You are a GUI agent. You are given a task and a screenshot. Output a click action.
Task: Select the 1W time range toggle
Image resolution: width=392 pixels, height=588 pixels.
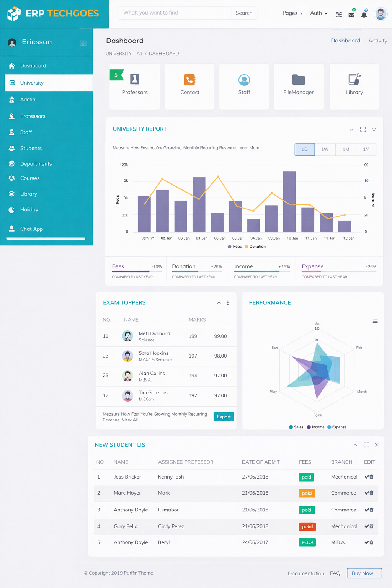[325, 149]
